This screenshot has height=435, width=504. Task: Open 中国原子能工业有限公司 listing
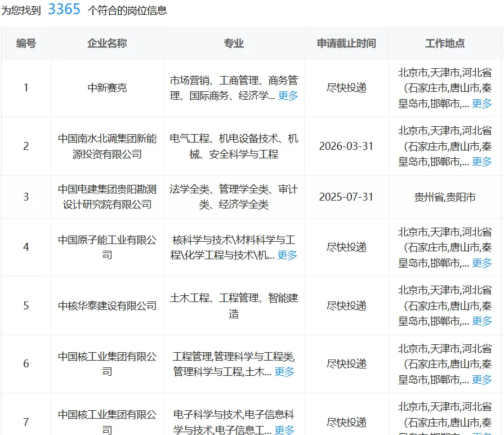107,247
